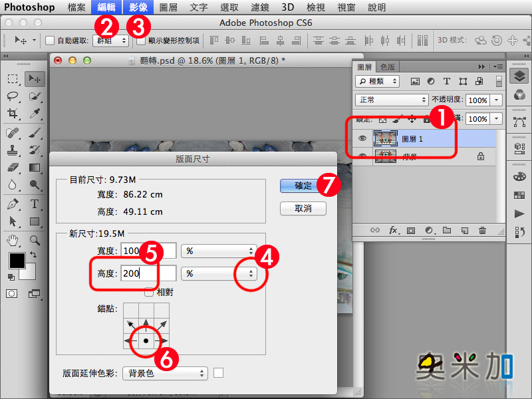Open canvas extension color dropdown

click(x=165, y=374)
